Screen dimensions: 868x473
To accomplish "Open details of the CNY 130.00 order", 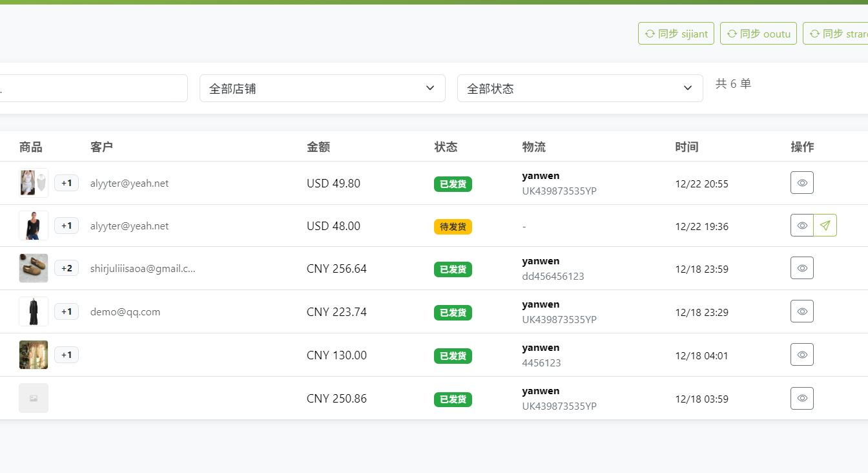I will (801, 354).
